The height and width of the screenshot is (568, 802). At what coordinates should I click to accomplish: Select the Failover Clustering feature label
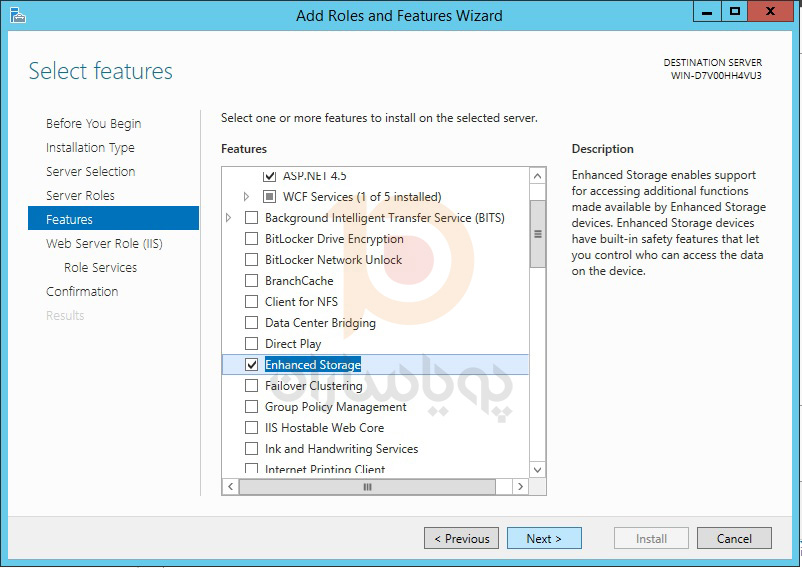coord(314,385)
